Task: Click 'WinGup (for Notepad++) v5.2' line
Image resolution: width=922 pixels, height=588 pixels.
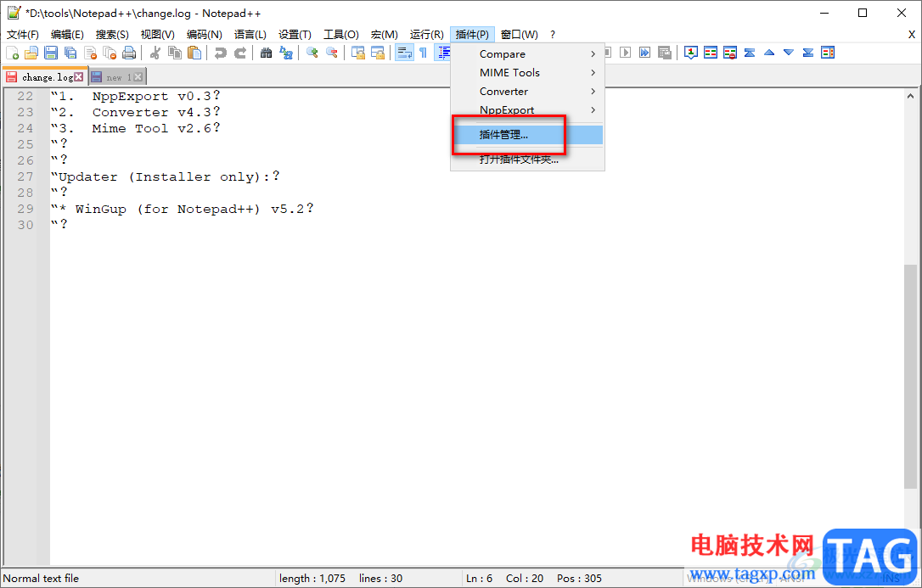Action: point(182,209)
